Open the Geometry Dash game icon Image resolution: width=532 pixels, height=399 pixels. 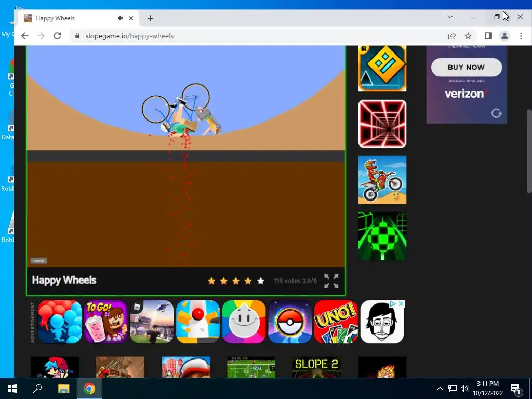(382, 68)
